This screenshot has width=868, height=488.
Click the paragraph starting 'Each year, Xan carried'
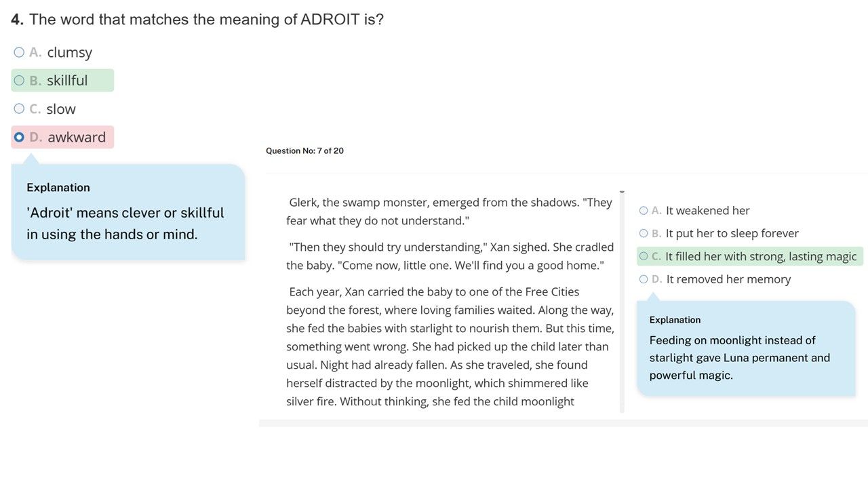(x=450, y=346)
